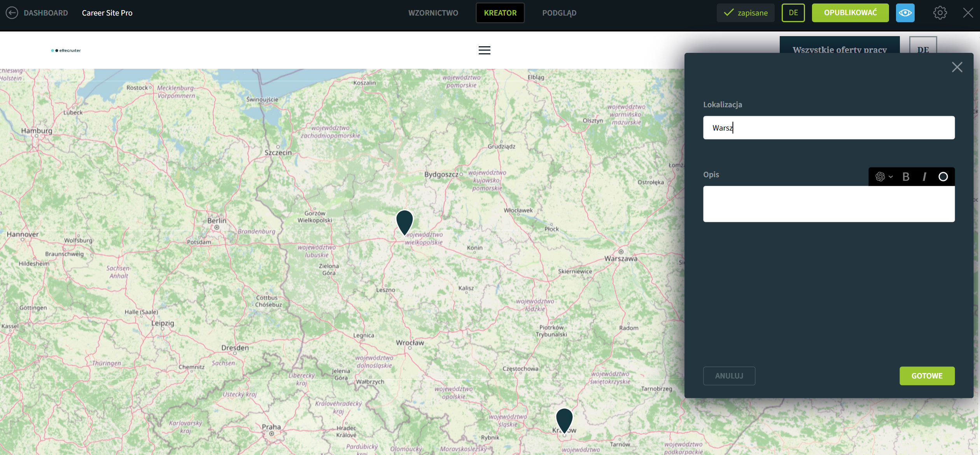Viewport: 980px width, 455px height.
Task: Open the DE language selector in top bar
Action: 793,13
